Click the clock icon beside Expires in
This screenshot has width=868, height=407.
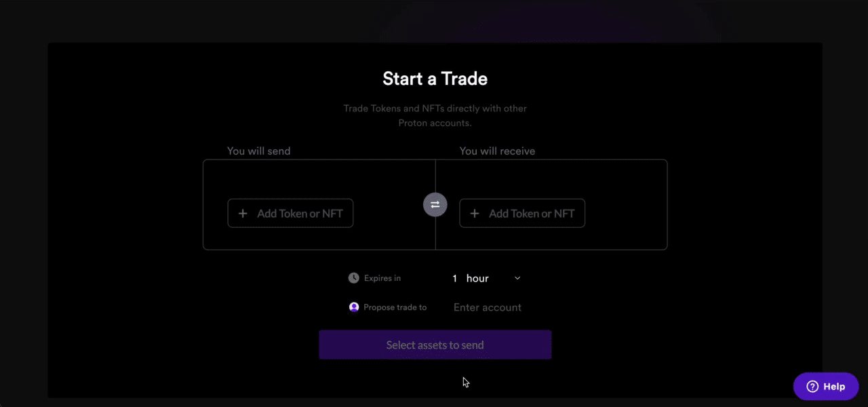353,277
